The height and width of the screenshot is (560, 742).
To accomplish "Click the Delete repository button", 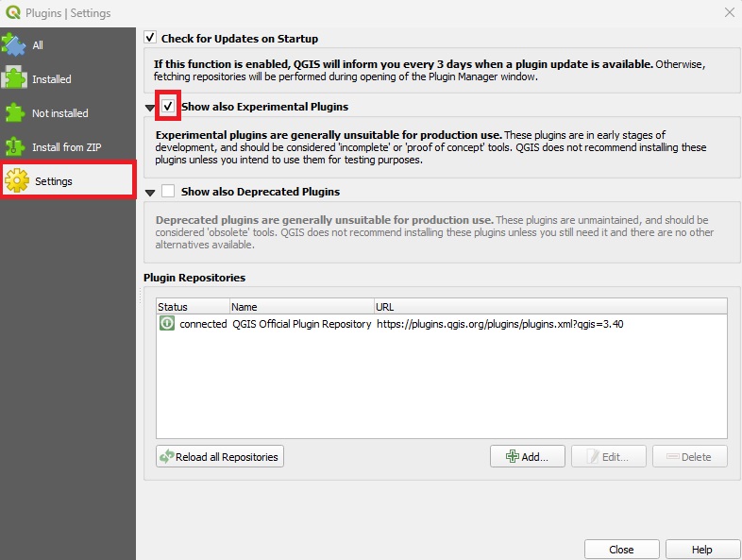I will pos(690,456).
